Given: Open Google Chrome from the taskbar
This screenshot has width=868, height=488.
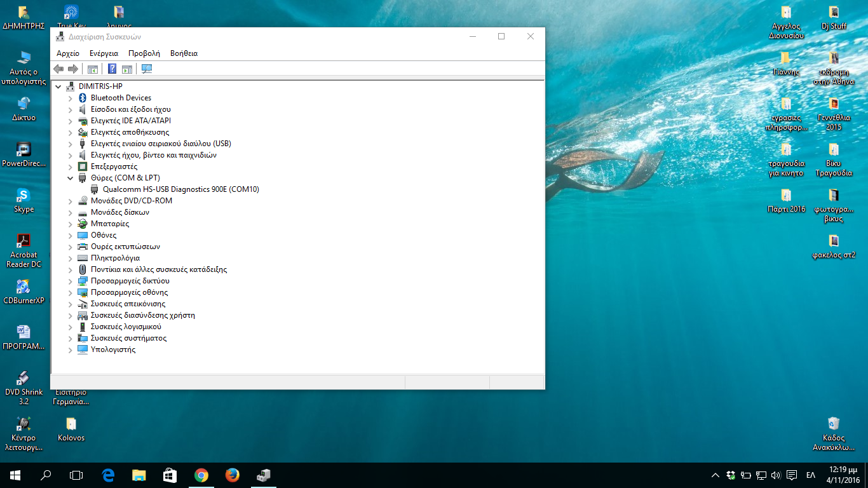Looking at the screenshot, I should [x=201, y=475].
